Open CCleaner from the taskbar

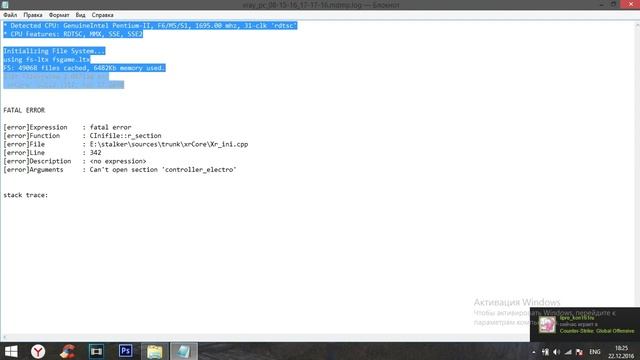point(67,351)
